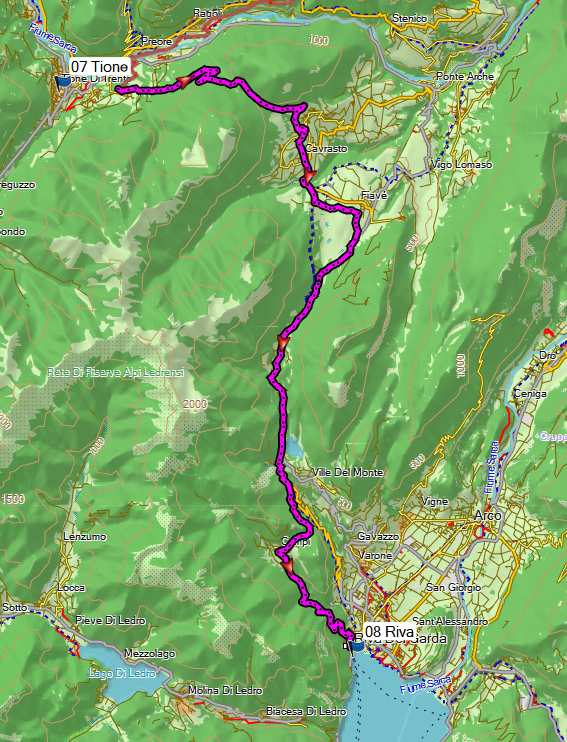Select the route direction arrow nearest Tione
Screen dimensions: 567x742
click(183, 82)
